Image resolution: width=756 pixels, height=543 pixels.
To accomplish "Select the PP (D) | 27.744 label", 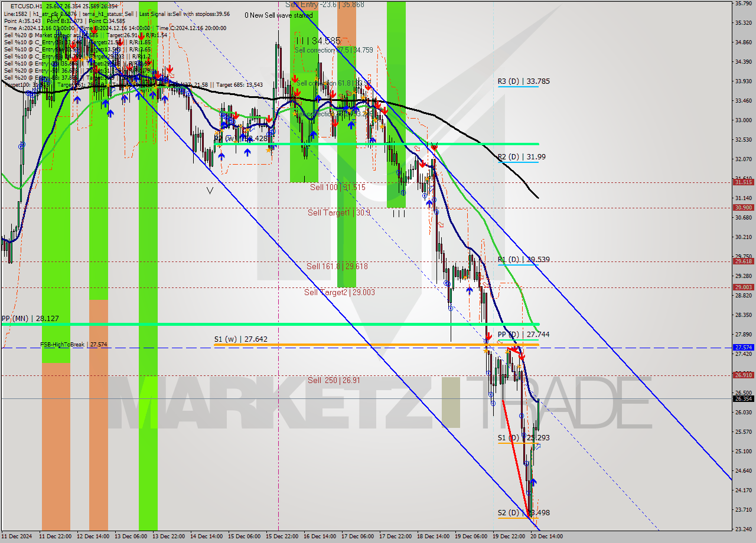I will coord(523,334).
